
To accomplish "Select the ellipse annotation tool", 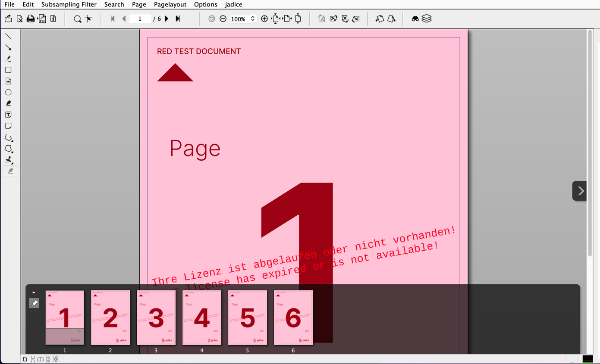I will coord(8,92).
